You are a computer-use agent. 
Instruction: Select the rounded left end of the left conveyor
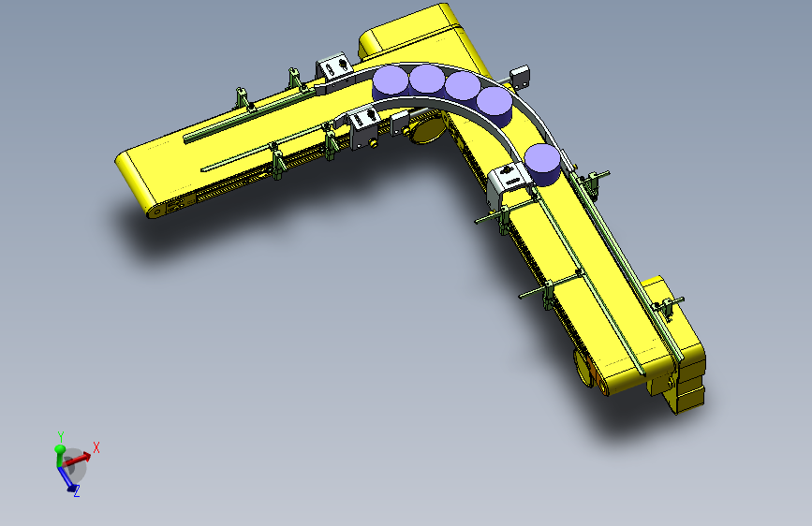135,183
